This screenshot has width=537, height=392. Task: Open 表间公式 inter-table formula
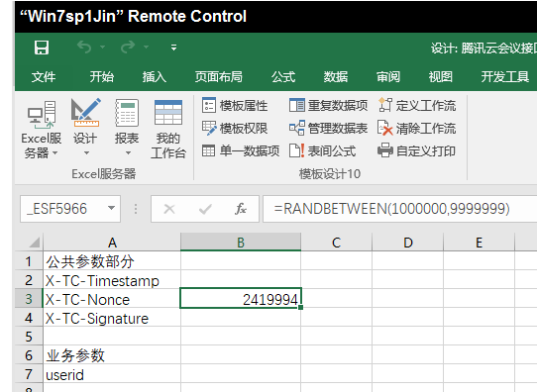(x=322, y=150)
